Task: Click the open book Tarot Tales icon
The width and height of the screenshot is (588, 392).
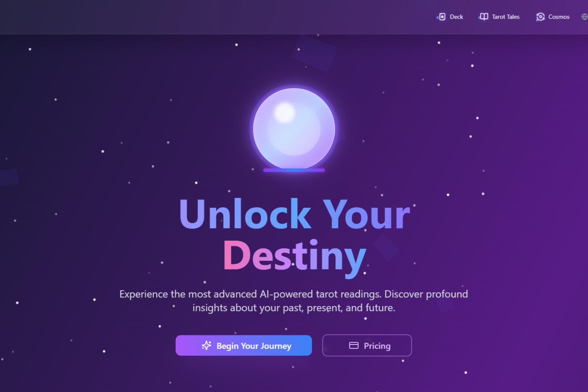Action: click(x=484, y=17)
